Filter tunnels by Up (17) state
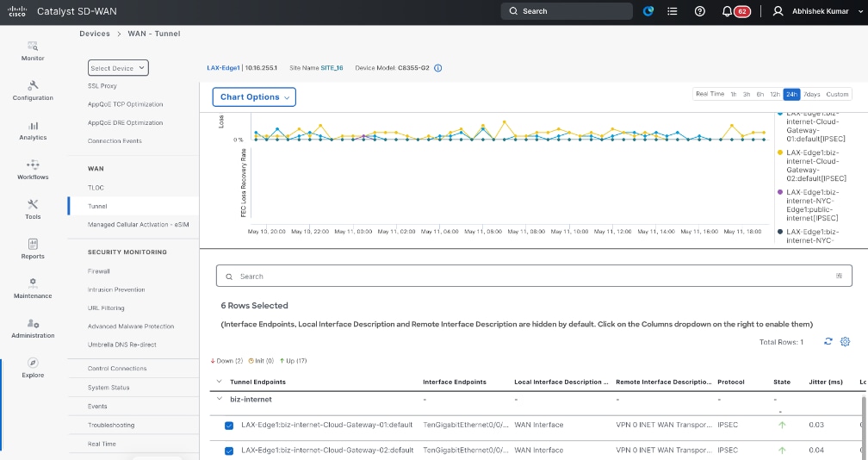 tap(293, 361)
